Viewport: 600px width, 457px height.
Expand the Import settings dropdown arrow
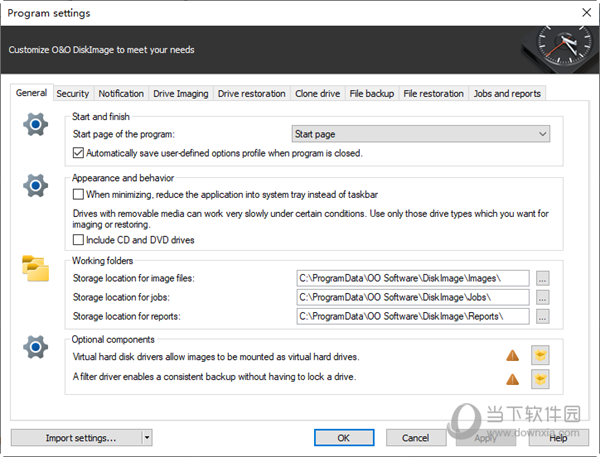point(147,437)
